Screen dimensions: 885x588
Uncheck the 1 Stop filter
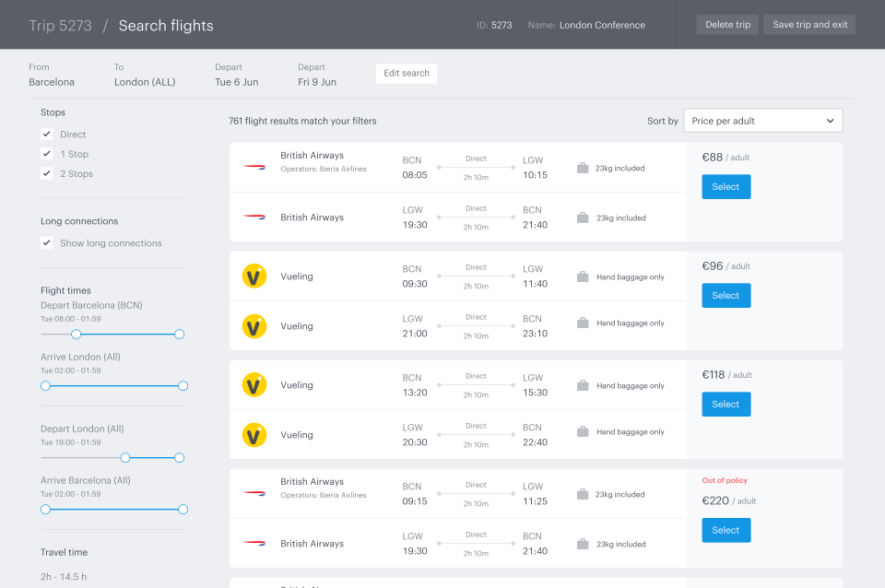[x=47, y=154]
